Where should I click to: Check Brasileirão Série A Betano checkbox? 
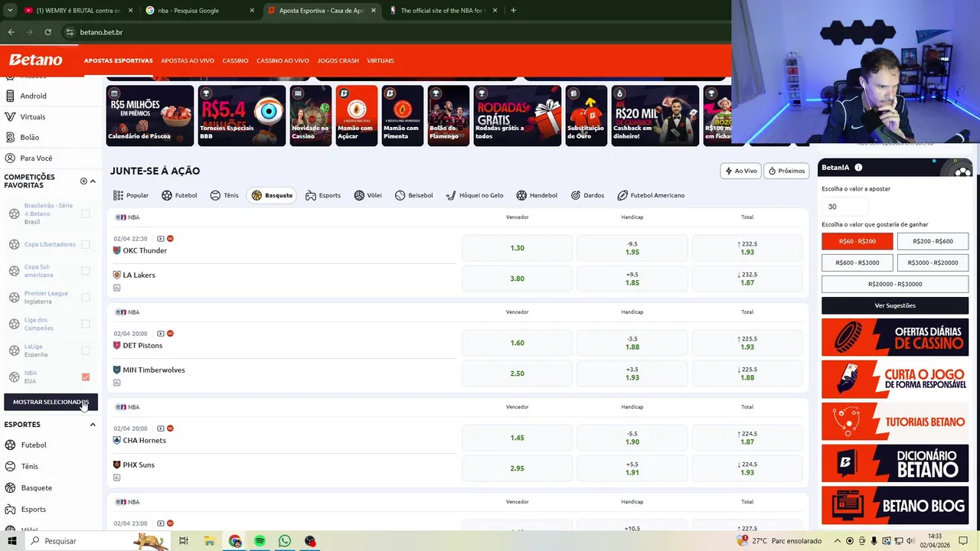pos(86,214)
